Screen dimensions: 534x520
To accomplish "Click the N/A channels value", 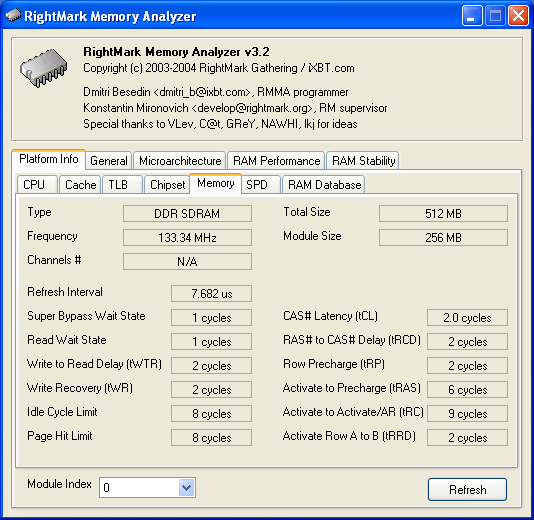I will [187, 262].
